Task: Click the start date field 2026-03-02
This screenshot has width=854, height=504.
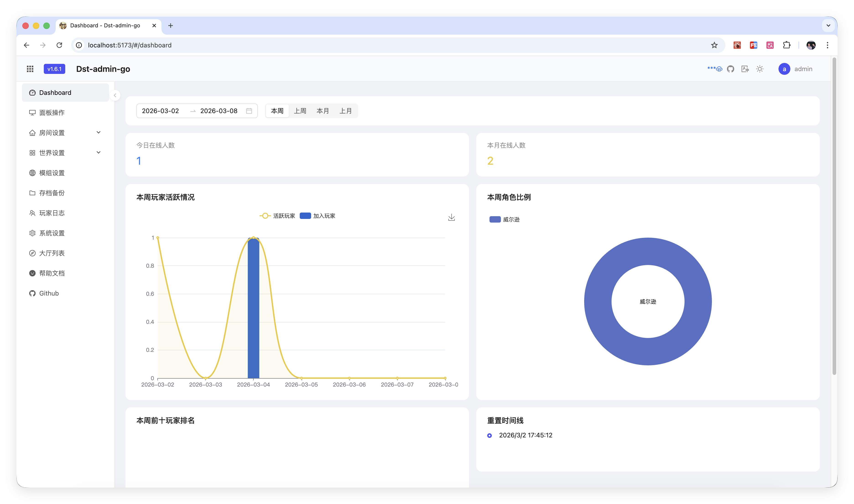Action: pos(160,111)
